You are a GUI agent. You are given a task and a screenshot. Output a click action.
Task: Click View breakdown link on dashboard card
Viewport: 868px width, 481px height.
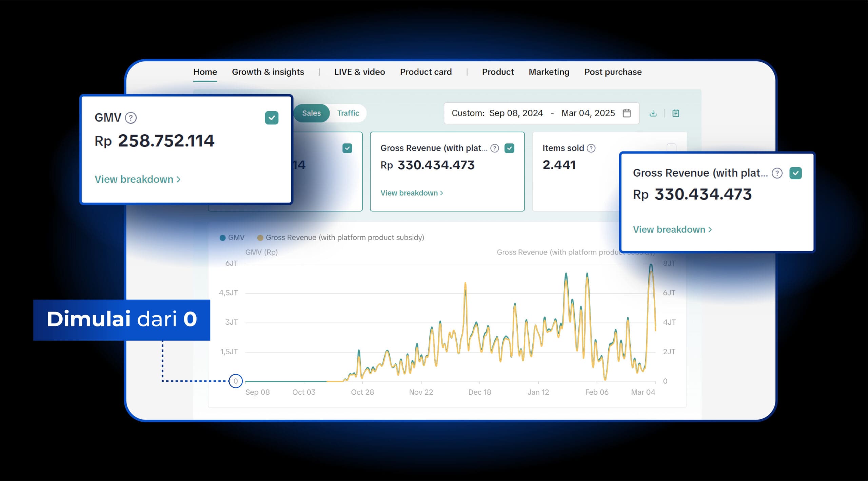(x=412, y=193)
